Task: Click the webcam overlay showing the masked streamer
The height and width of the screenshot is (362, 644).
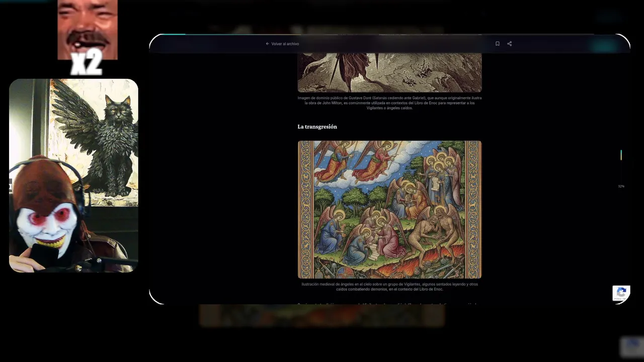Action: tap(73, 175)
